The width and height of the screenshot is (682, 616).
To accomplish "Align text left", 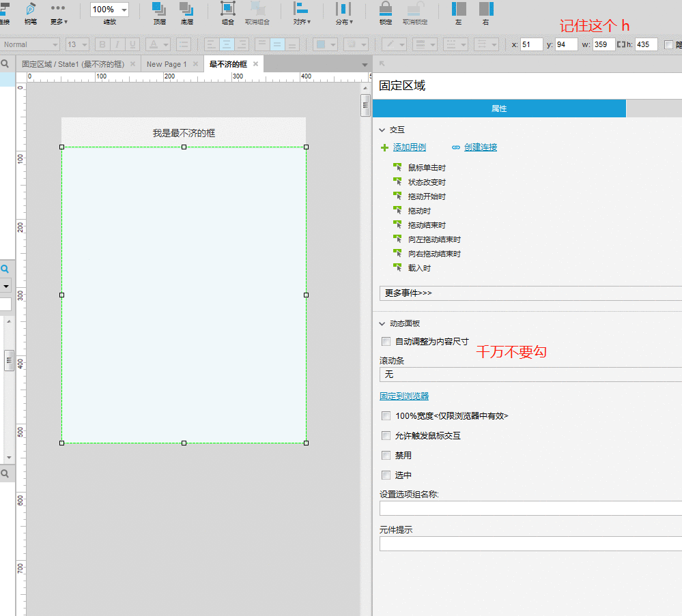I will click(x=211, y=44).
